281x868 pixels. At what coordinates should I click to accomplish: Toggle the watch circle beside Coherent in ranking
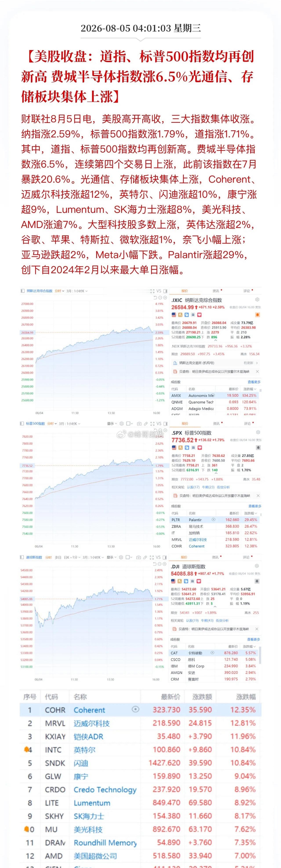pos(135,709)
